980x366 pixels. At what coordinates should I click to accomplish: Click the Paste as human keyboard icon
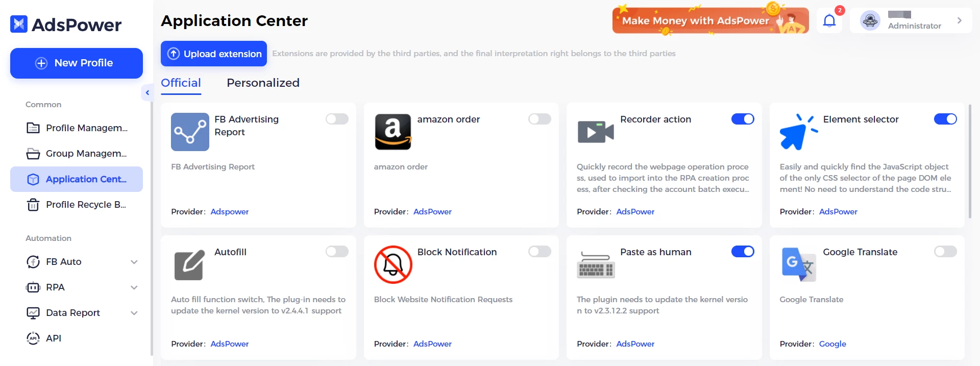pos(596,264)
